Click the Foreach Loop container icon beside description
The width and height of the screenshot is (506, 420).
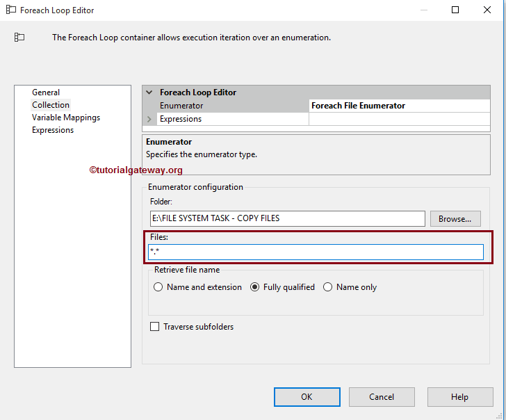click(19, 37)
